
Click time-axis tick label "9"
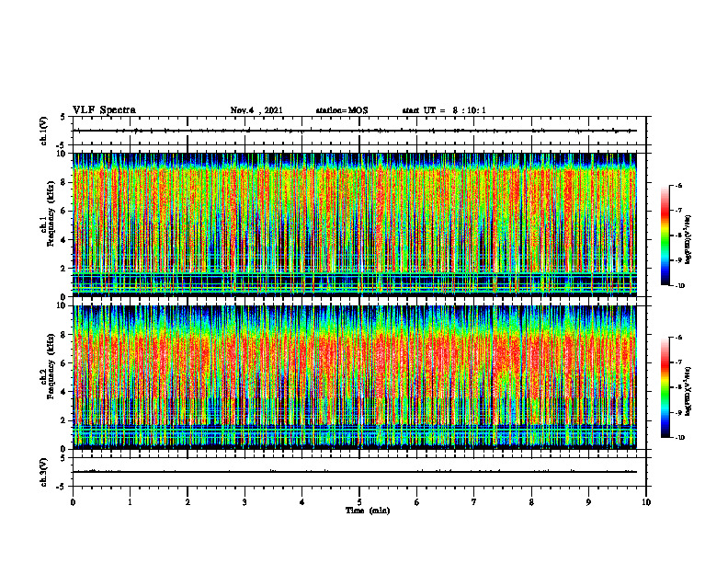pyautogui.click(x=588, y=502)
